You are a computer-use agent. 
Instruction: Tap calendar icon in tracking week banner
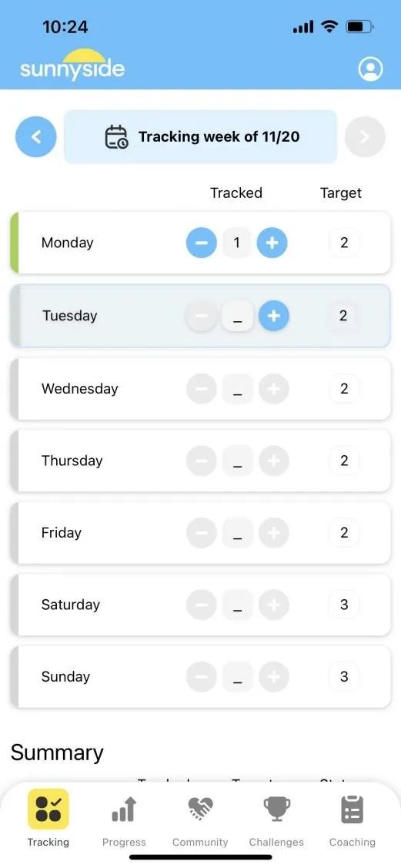[116, 137]
